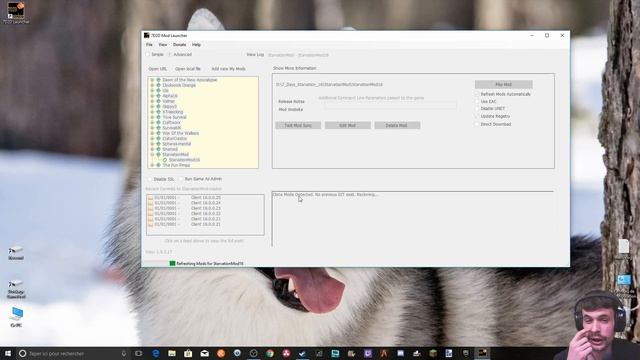This screenshot has width=640, height=360.
Task: Expand the Clockwork Orange tree node
Action: pos(152,85)
